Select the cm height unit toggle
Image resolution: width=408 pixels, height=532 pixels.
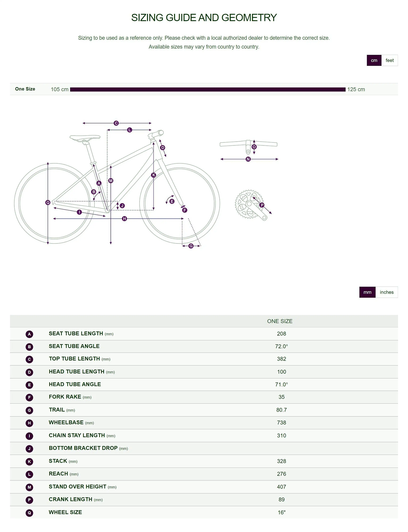pyautogui.click(x=374, y=61)
